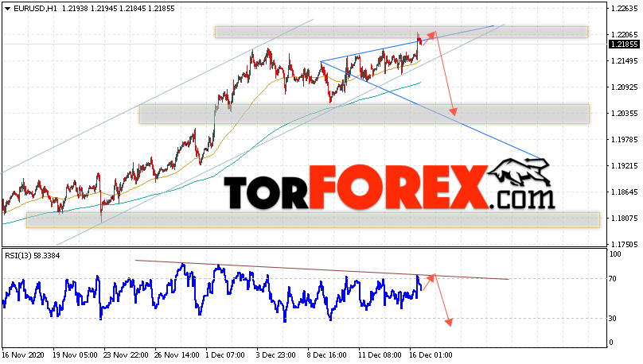Viewport: 643px width, 364px height.
Task: Select the OHLC values 1.21938 1.21945 1.21845 1.21855
Action: (x=119, y=9)
